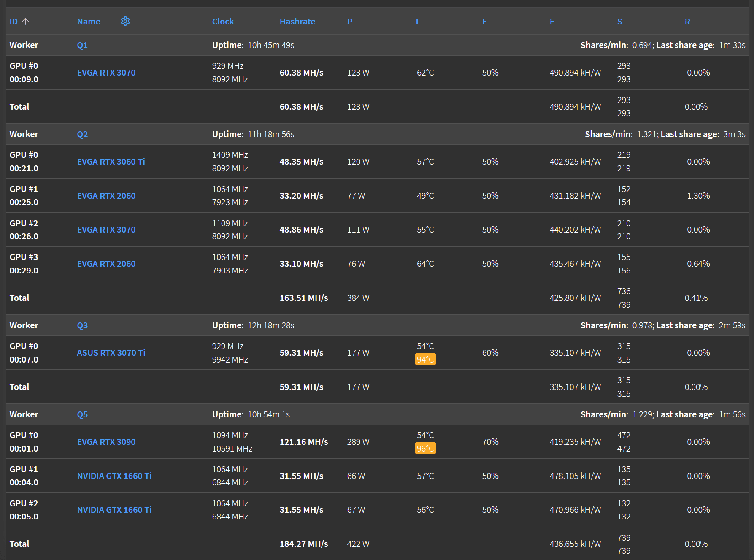Open EVGA RTX 3070 under worker Q1
Screen dimensions: 754x560
(x=106, y=73)
